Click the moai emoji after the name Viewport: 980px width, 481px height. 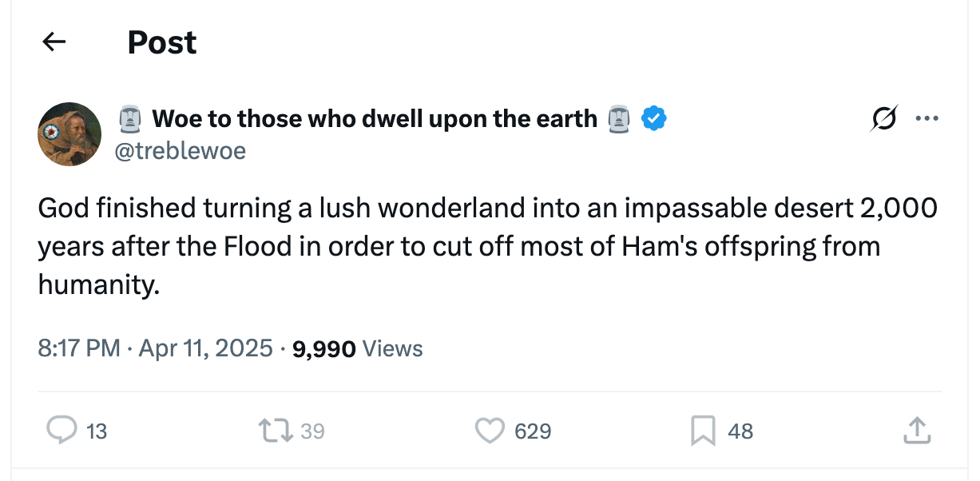point(619,119)
